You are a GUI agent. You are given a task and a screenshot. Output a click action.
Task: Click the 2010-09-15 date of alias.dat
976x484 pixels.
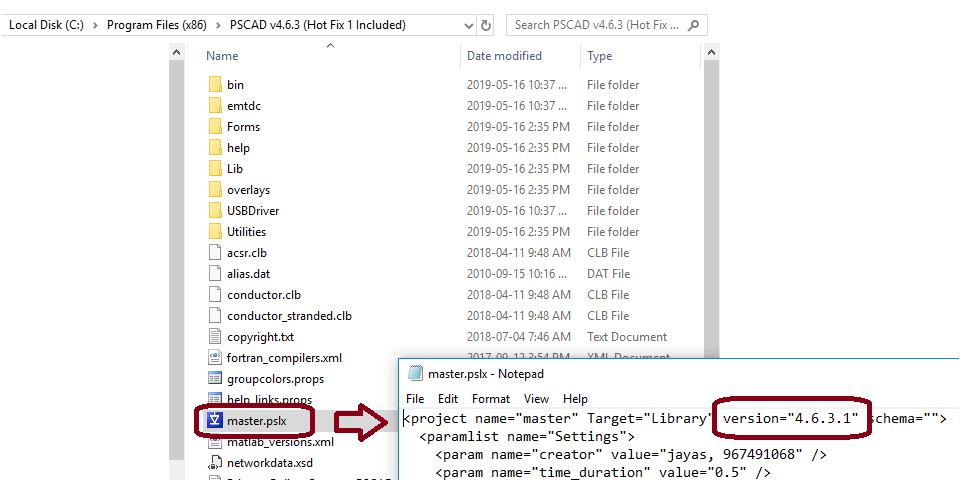pyautogui.click(x=517, y=274)
